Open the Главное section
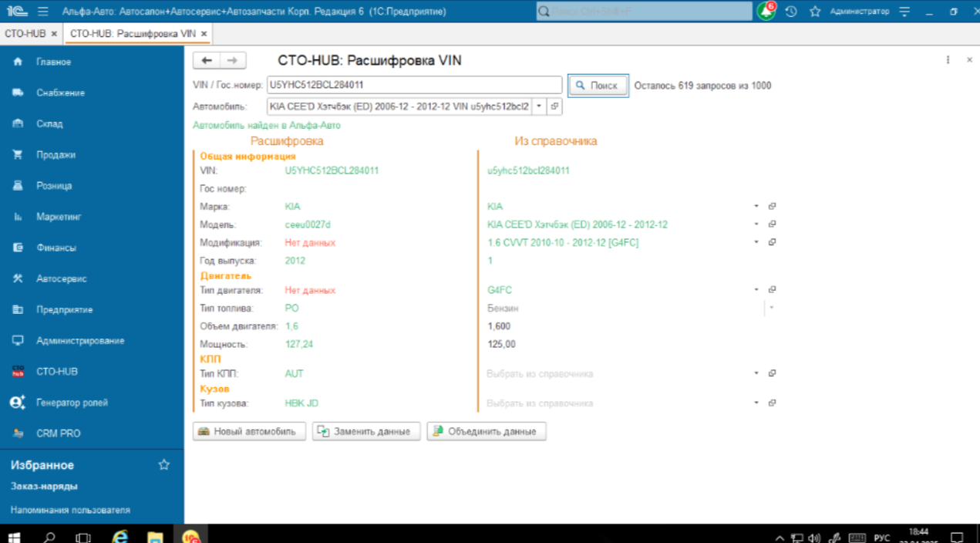Image resolution: width=980 pixels, height=543 pixels. [x=53, y=62]
